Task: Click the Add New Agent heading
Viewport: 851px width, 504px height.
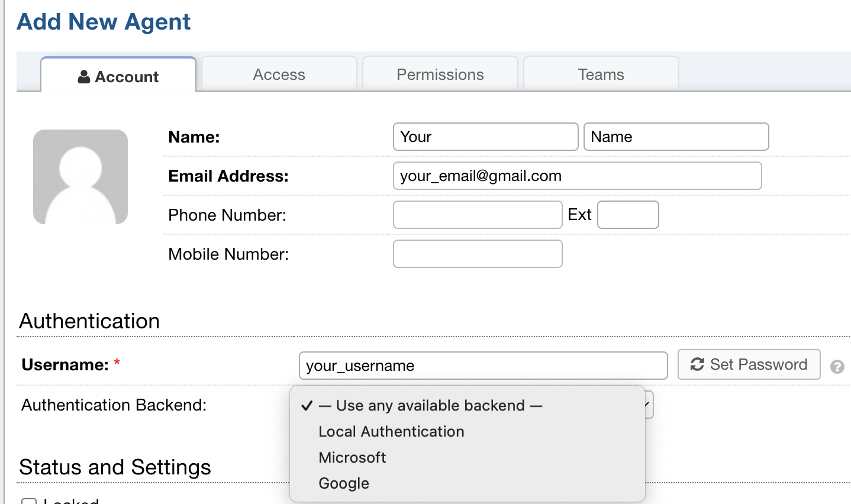Action: coord(103,21)
